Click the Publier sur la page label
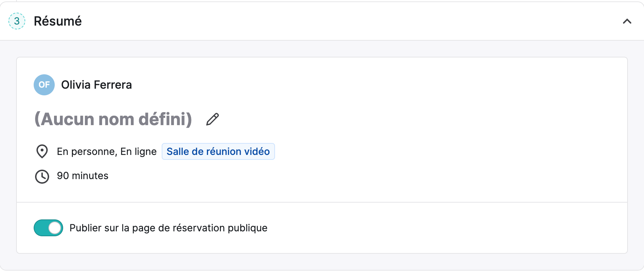The height and width of the screenshot is (272, 644). (168, 228)
